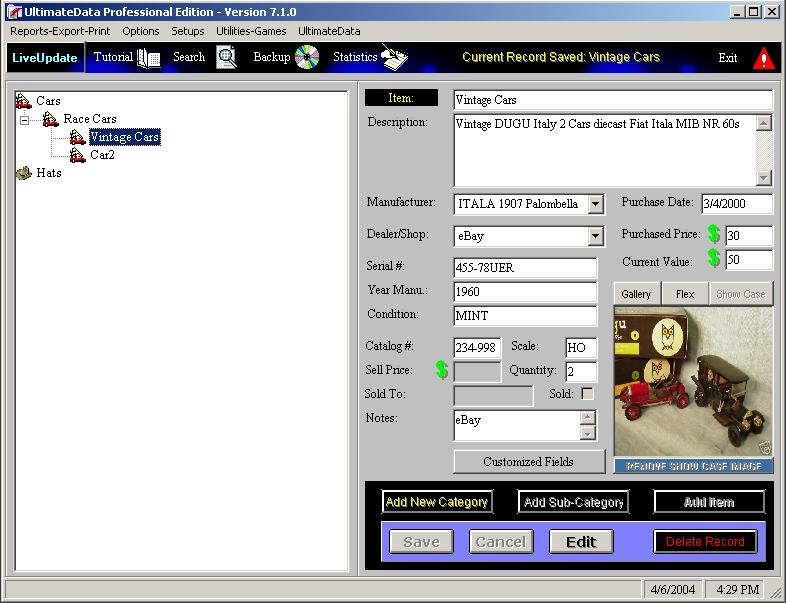
Task: Collapse the Race Cars tree node
Action: [x=25, y=119]
